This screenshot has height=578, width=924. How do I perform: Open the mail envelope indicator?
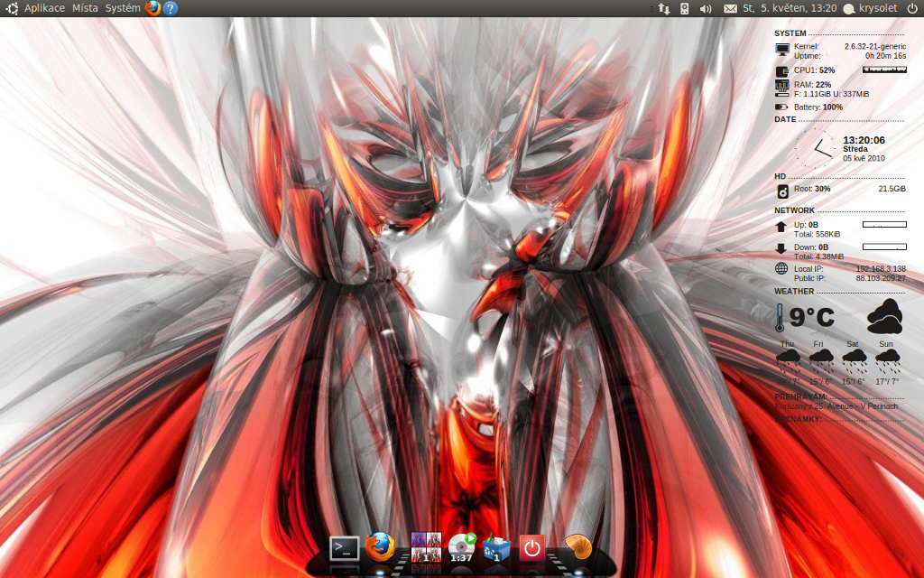(x=730, y=9)
